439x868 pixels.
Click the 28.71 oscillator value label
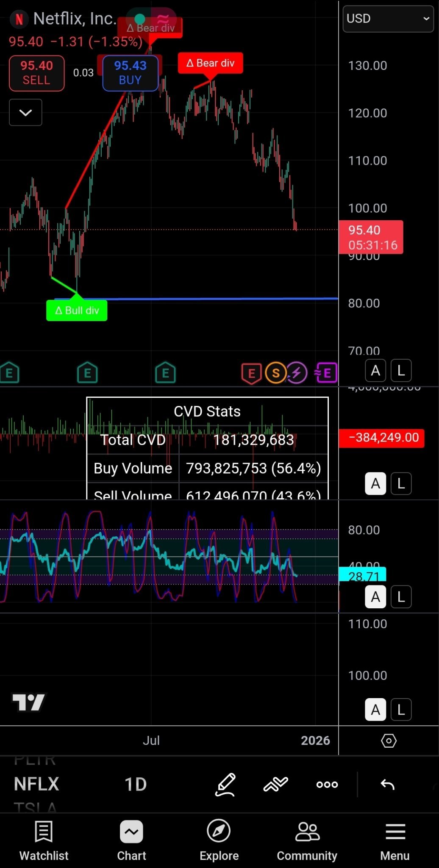point(363,575)
